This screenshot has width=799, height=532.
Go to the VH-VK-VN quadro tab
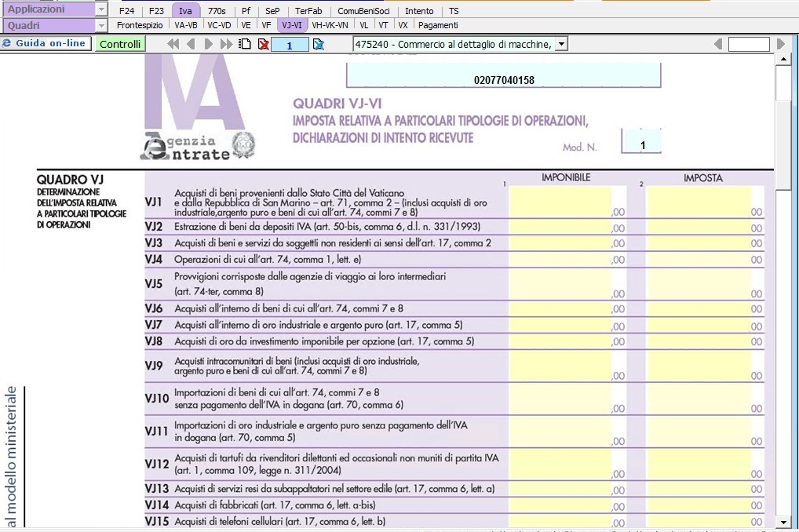pyautogui.click(x=330, y=25)
